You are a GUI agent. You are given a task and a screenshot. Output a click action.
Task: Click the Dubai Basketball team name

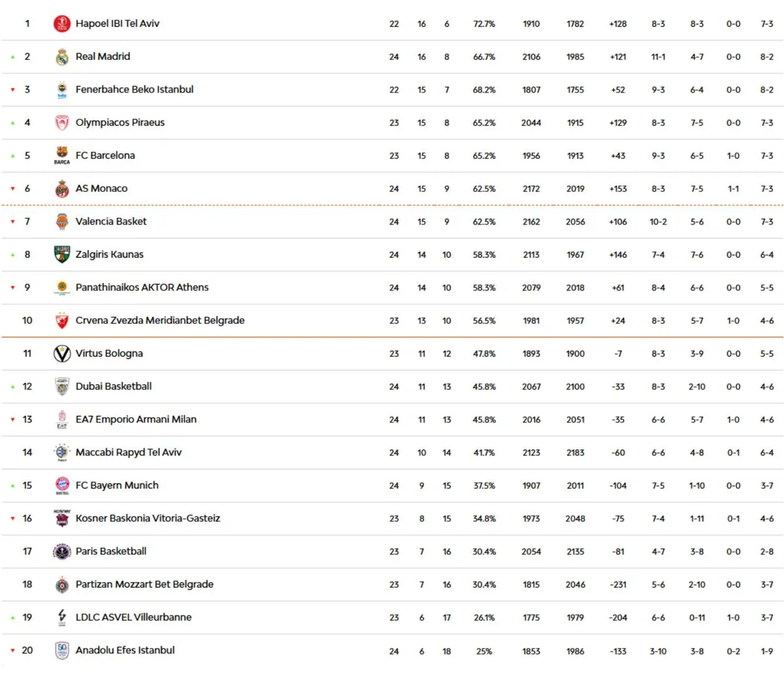tap(114, 387)
